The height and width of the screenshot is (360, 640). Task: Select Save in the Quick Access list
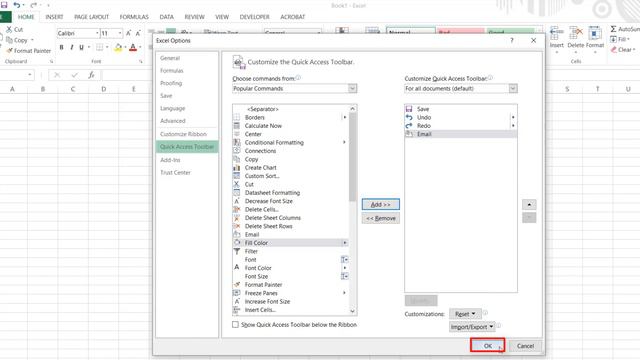point(461,109)
